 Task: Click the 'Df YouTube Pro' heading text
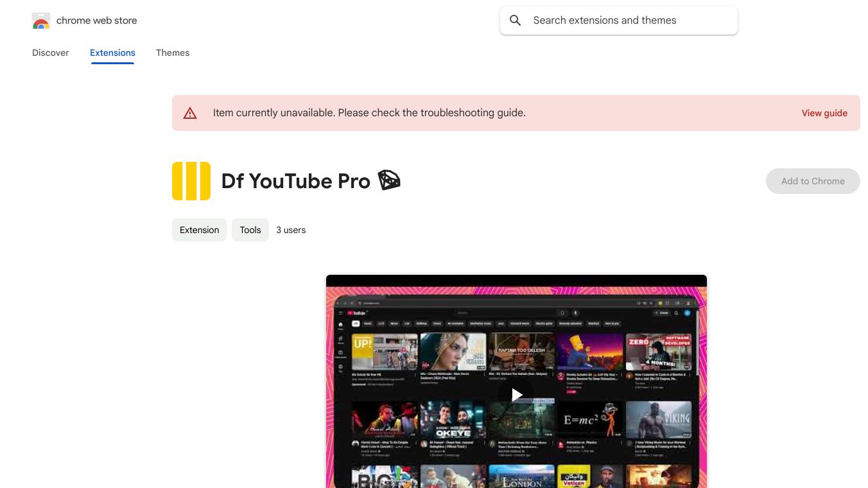296,181
